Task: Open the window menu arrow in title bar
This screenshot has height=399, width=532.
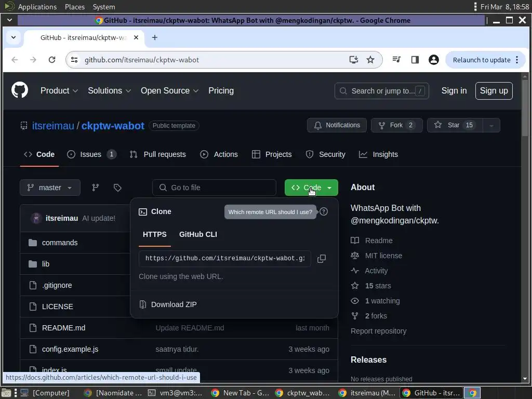Action: click(9, 20)
